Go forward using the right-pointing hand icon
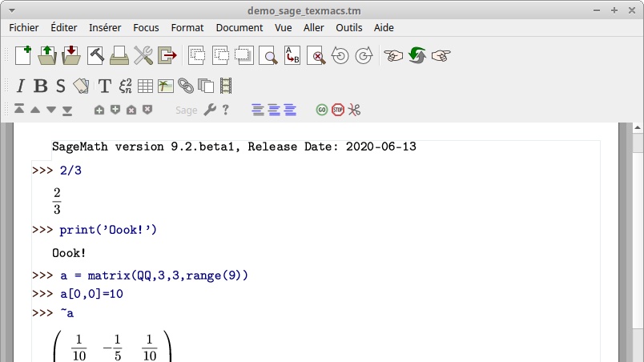Screen dimensions: 644x362 pyautogui.click(x=441, y=55)
